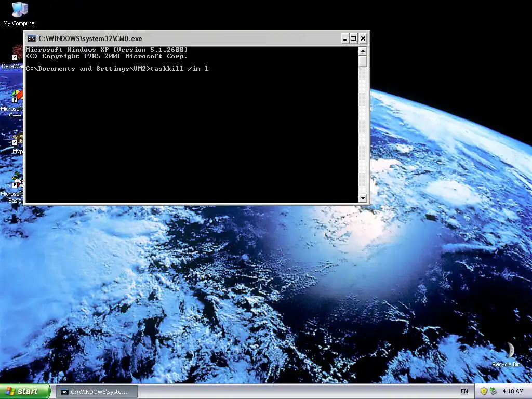
Task: Click the Microsoft Windows XP version line
Action: click(107, 50)
